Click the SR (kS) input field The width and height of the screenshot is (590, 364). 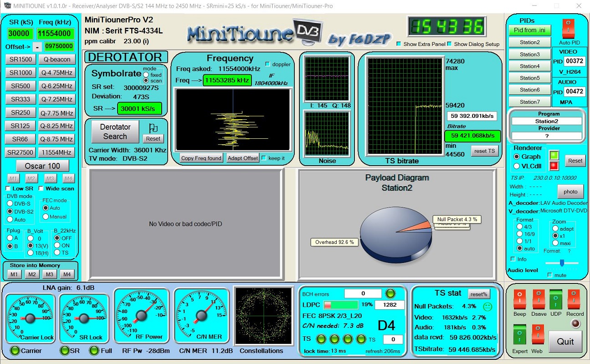click(20, 34)
